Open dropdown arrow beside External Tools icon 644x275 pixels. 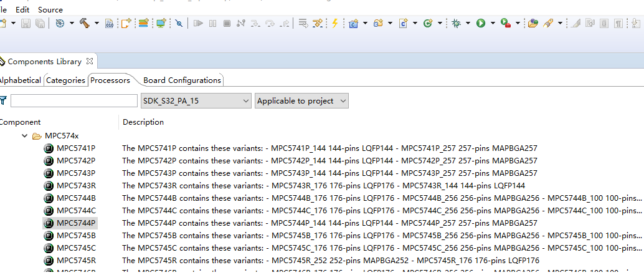(518, 24)
